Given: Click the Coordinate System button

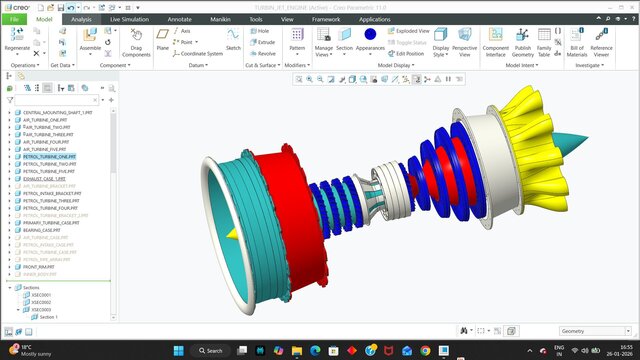Looking at the screenshot, I should (198, 53).
